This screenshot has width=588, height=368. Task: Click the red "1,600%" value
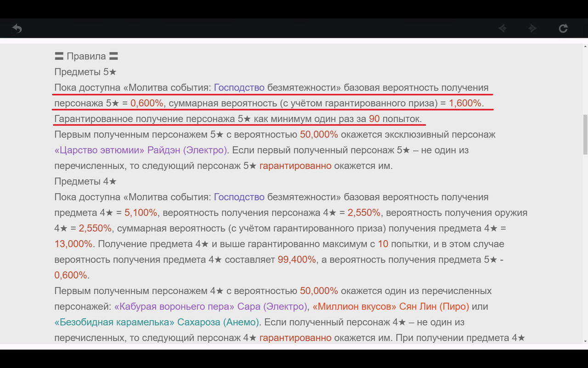pos(465,103)
